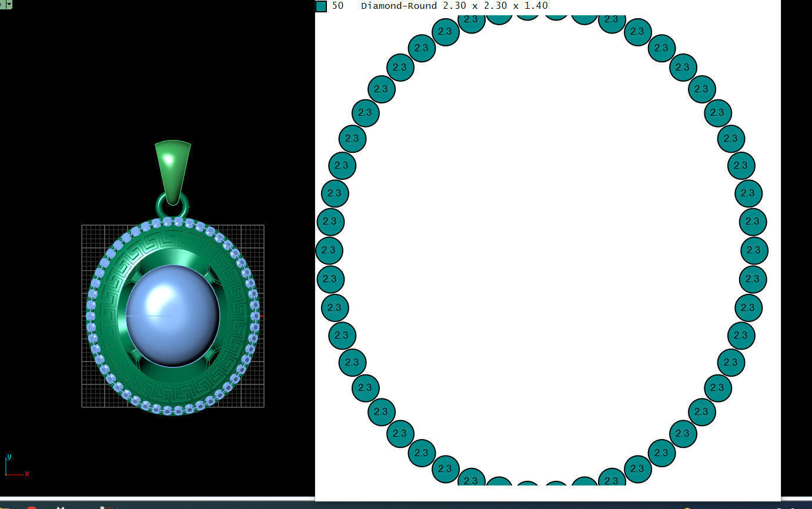Select the Diamond-Round 2.30 x 2.30 x 1.40 label
The height and width of the screenshot is (509, 812).
455,6
